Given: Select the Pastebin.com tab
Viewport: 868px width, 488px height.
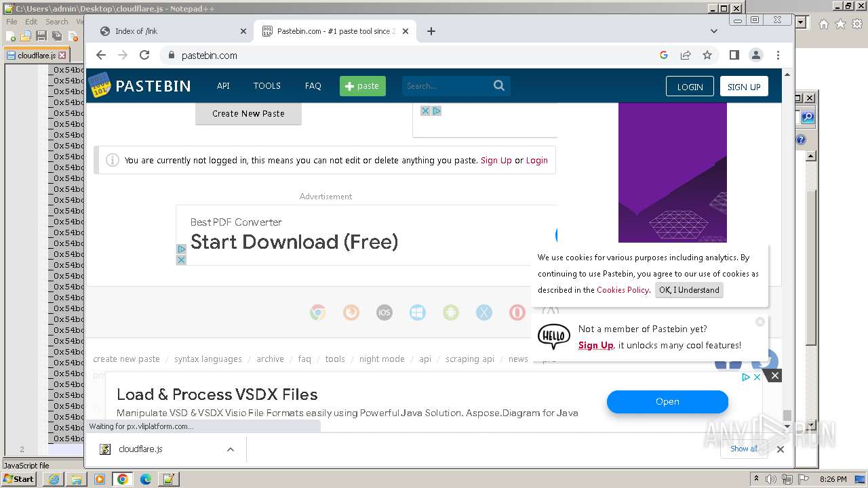Looking at the screenshot, I should [x=335, y=31].
